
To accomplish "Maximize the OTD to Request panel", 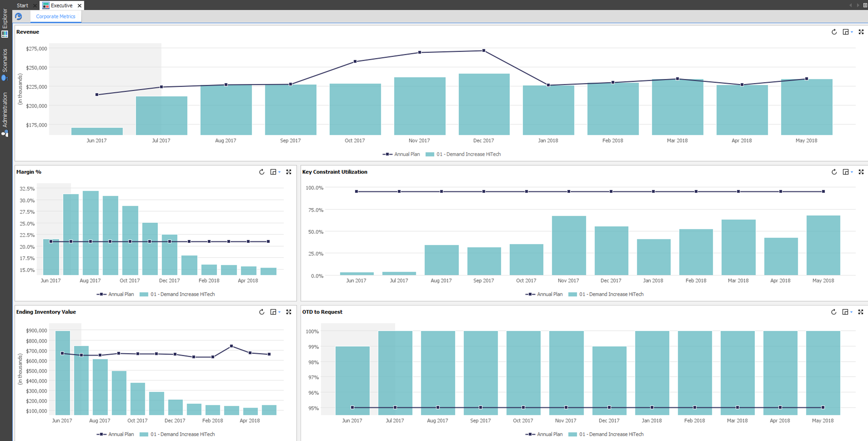I will 861,312.
